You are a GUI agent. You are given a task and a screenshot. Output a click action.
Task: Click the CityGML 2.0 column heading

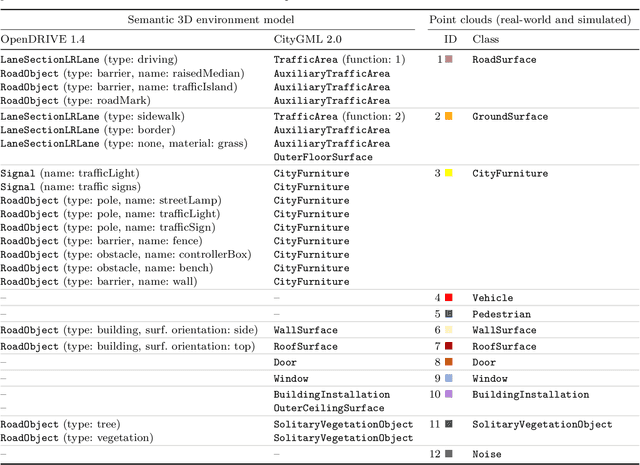307,39
